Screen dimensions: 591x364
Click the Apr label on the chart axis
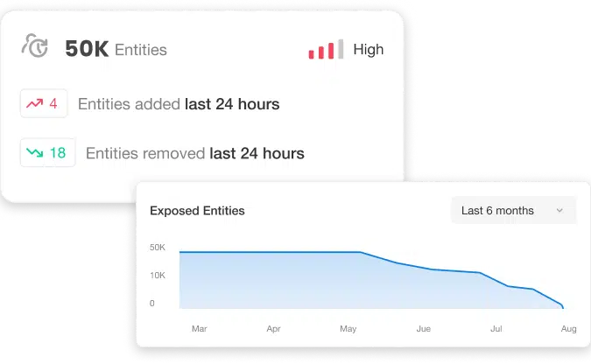(x=274, y=329)
